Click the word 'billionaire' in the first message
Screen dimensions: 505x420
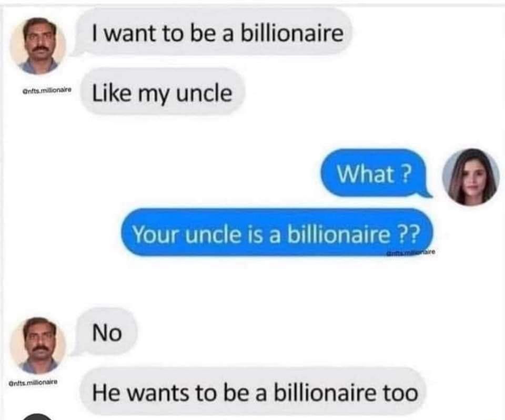pyautogui.click(x=292, y=33)
